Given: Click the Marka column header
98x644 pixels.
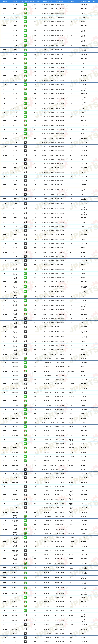Looking at the screenshot, I should pos(5,1).
